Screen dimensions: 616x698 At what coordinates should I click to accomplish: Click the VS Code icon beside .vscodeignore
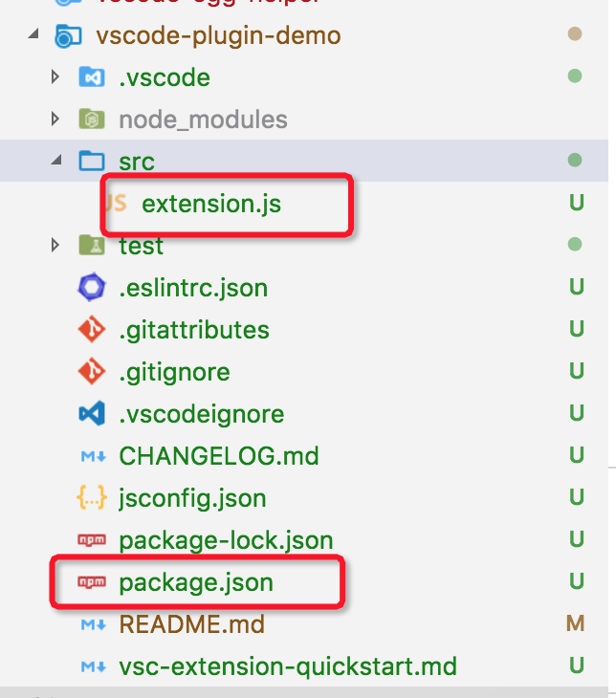pos(91,414)
